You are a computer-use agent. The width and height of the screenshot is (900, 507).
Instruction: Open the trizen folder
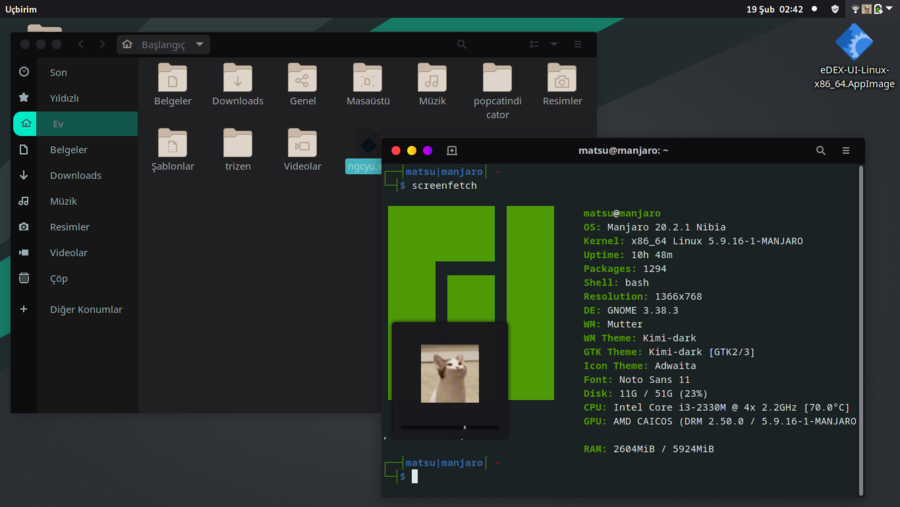coord(237,145)
